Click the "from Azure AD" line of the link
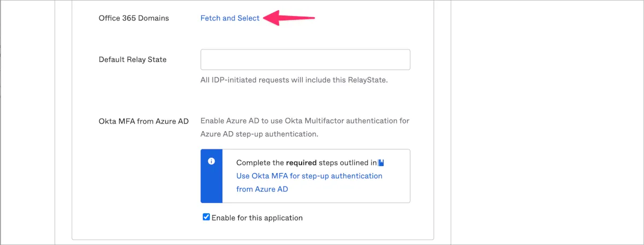 tap(262, 189)
